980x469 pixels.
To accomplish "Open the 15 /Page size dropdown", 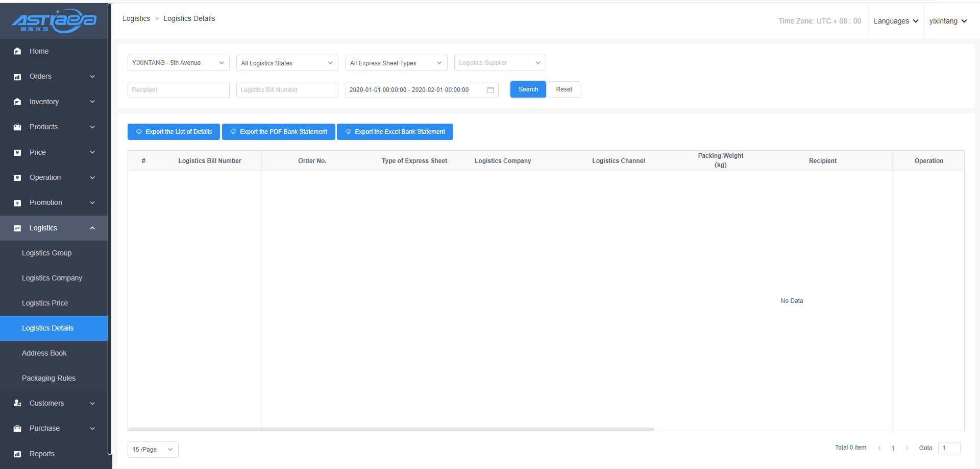I will click(153, 450).
